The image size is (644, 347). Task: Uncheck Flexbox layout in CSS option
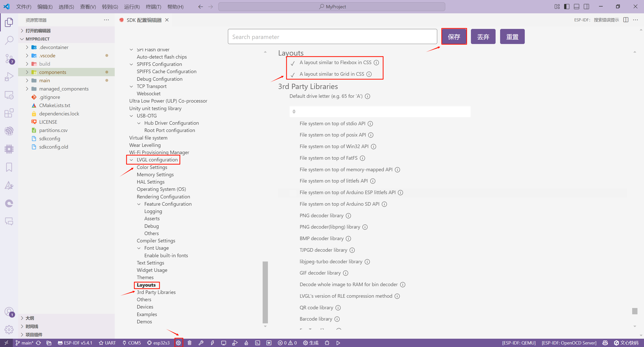tap(293, 63)
